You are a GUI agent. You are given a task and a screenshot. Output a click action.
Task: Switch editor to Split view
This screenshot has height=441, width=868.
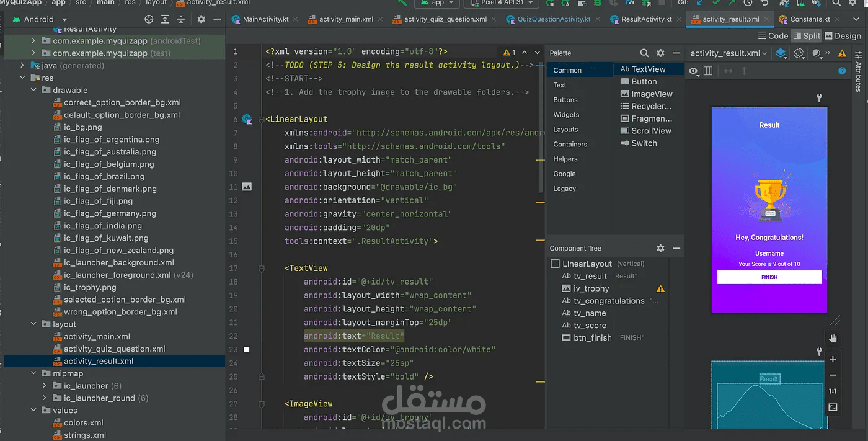point(805,36)
